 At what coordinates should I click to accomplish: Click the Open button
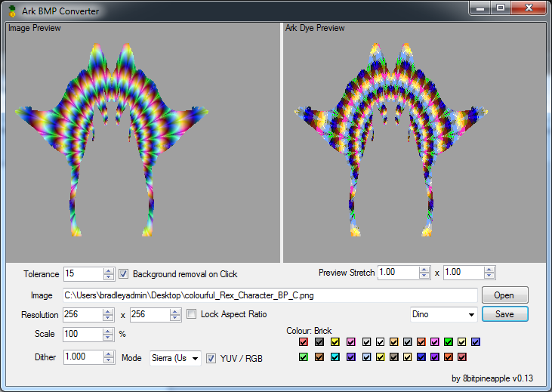pyautogui.click(x=505, y=295)
